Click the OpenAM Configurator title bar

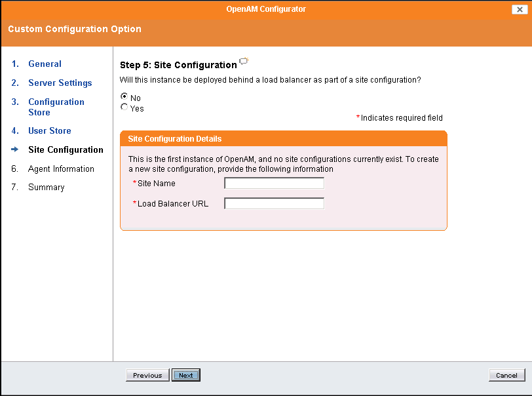coord(265,9)
